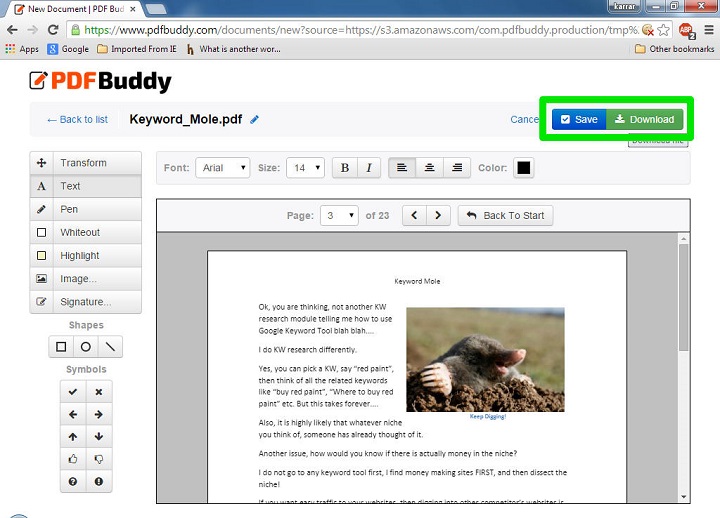Click the mole image in the document
Viewport: 720px width, 518px height.
pos(485,360)
